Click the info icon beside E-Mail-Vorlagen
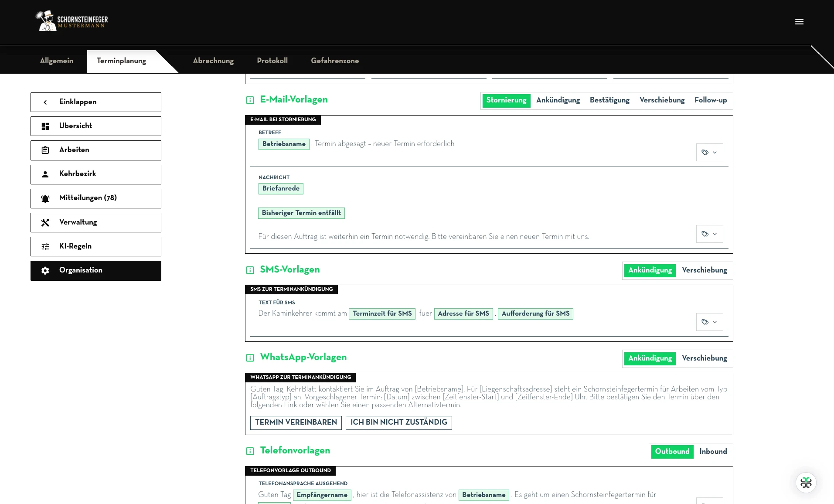 tap(250, 100)
